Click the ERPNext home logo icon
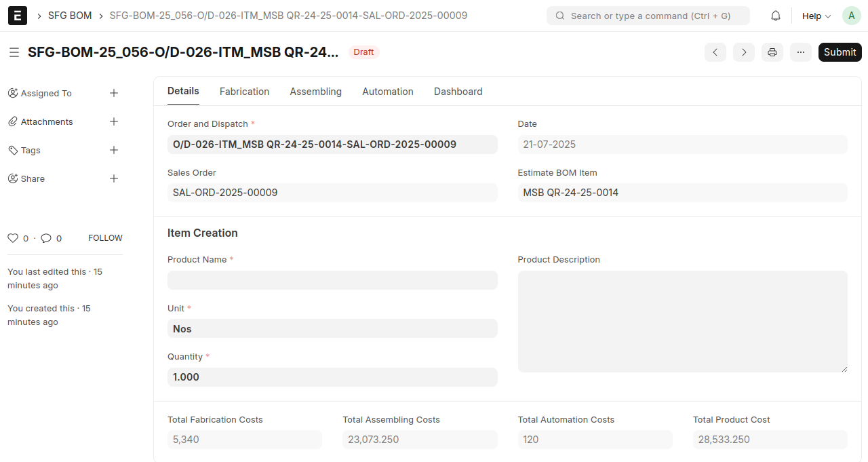 [x=18, y=16]
